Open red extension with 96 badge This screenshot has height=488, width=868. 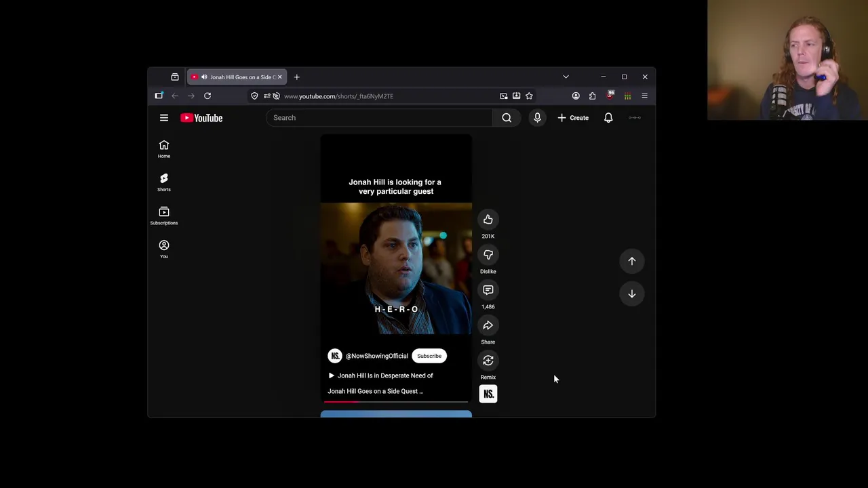(610, 96)
